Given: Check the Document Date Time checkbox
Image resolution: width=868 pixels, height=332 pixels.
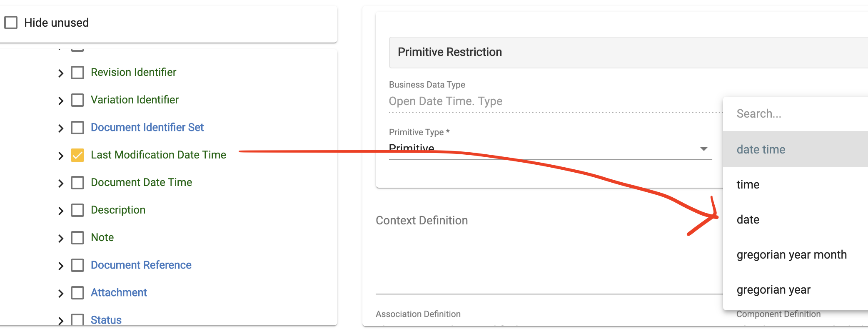Looking at the screenshot, I should [x=77, y=182].
